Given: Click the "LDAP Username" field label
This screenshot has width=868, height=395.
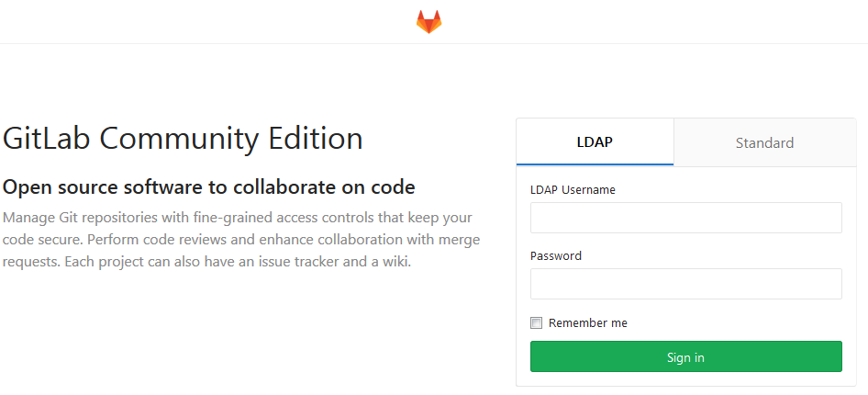Looking at the screenshot, I should click(573, 190).
